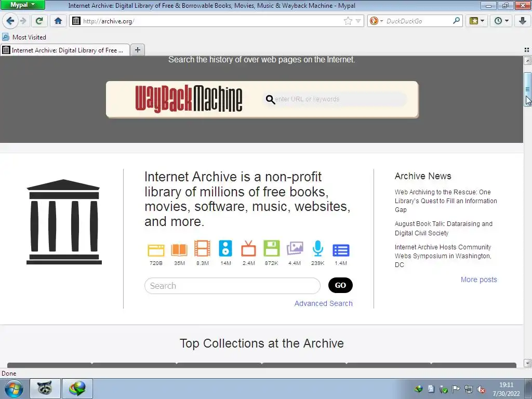
Task: Open Web Archiving to the Rescue post
Action: [446, 201]
